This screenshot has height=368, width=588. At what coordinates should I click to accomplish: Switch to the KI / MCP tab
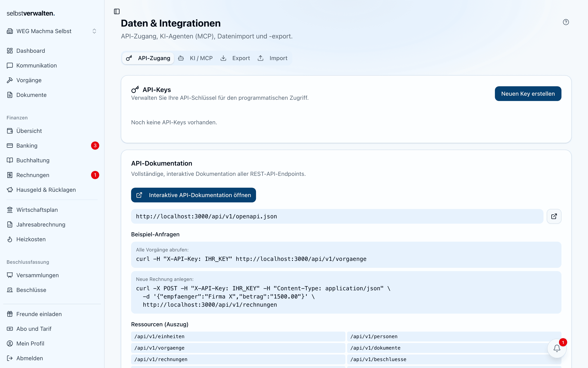click(195, 58)
